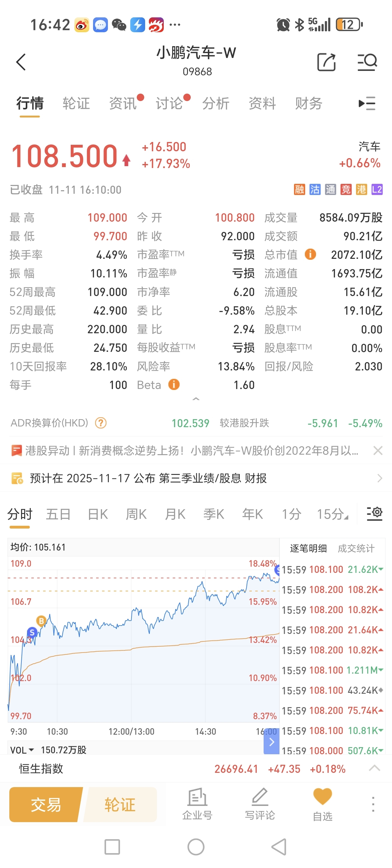Tap 均价: 105.161 label
This screenshot has height=868, width=392.
click(x=38, y=547)
